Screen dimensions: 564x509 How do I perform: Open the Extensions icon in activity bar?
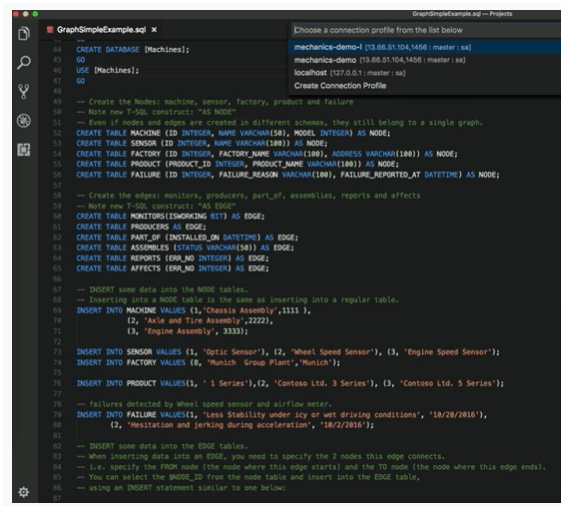tap(24, 149)
